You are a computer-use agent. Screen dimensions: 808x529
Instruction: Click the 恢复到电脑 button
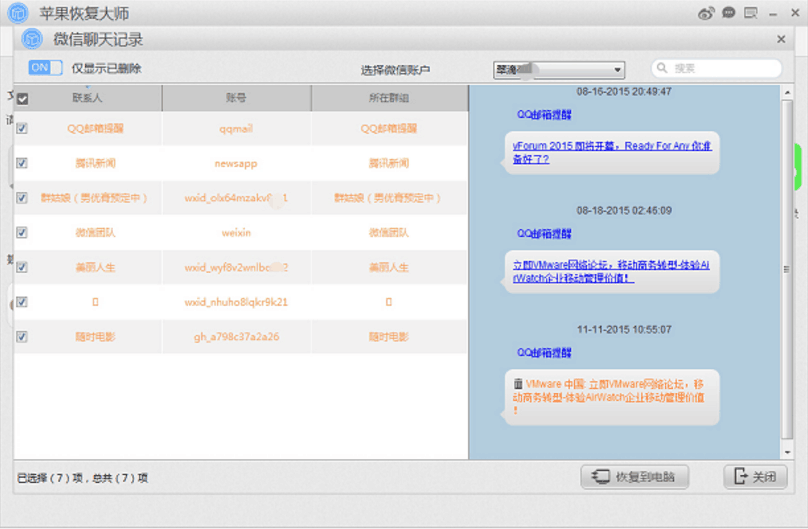click(634, 477)
